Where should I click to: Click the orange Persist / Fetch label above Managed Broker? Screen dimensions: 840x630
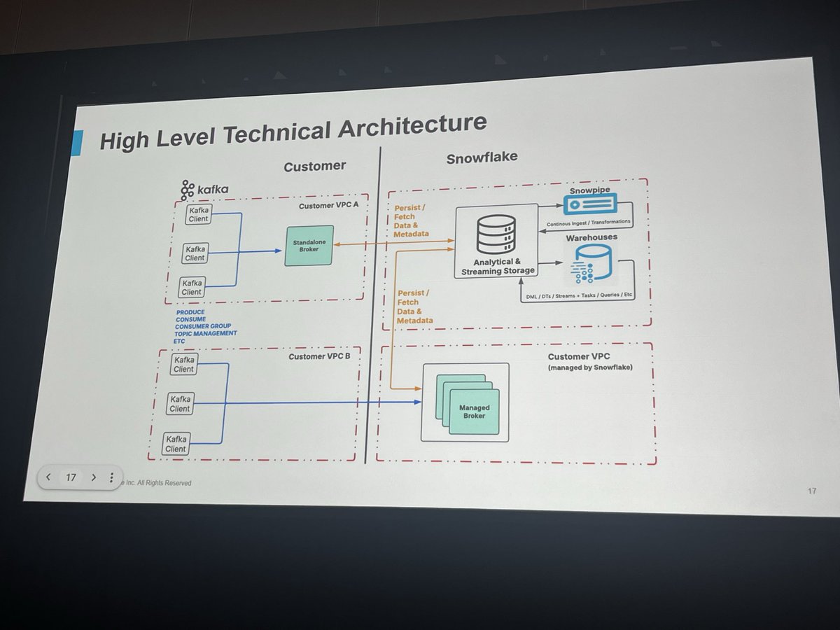415,307
